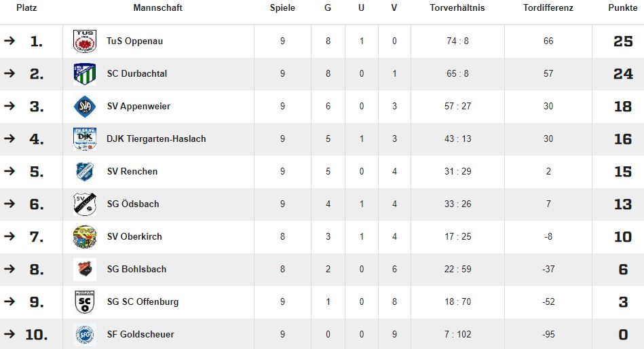Select the Mannschaft column header
The image size is (644, 349).
[157, 7]
